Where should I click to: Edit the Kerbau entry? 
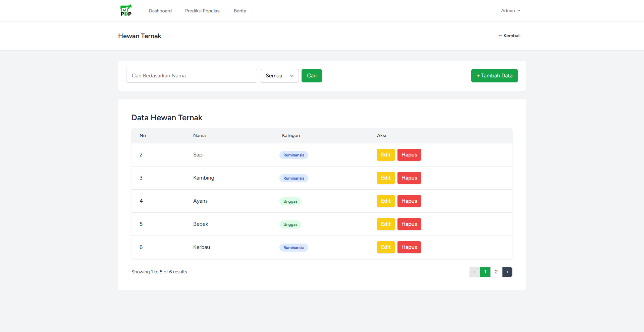click(385, 247)
